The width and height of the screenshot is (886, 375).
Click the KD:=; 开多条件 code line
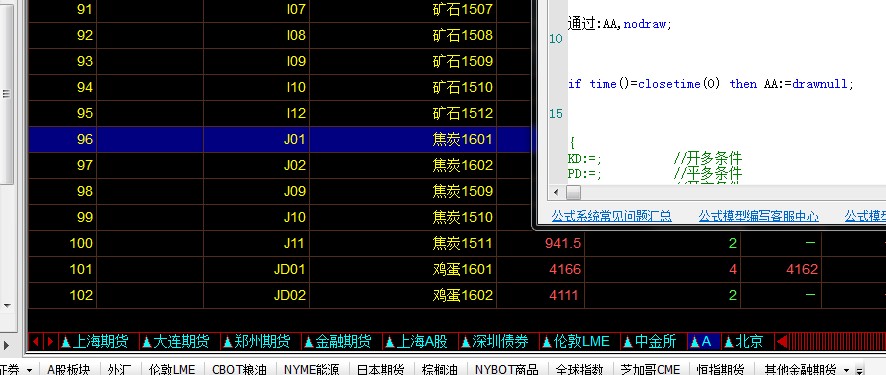[x=654, y=158]
